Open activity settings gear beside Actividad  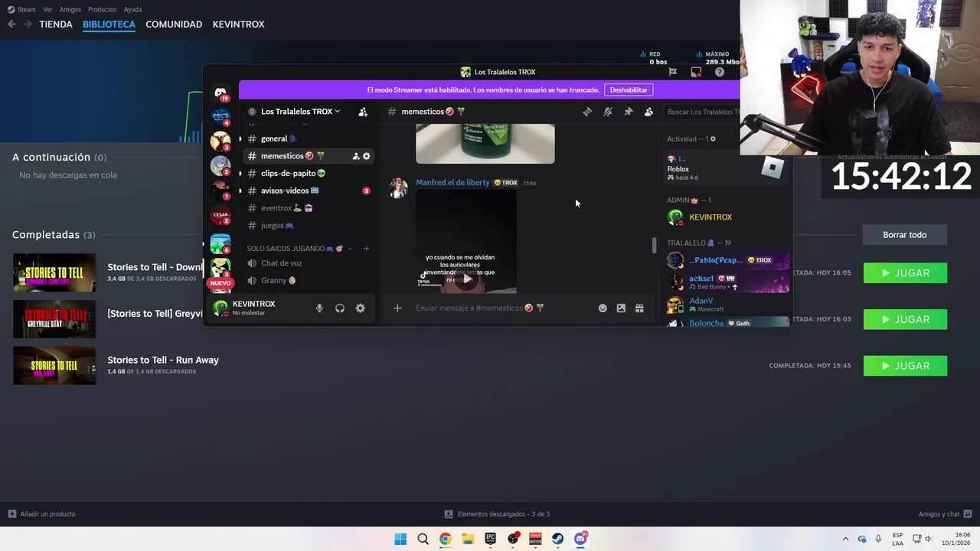coord(713,139)
